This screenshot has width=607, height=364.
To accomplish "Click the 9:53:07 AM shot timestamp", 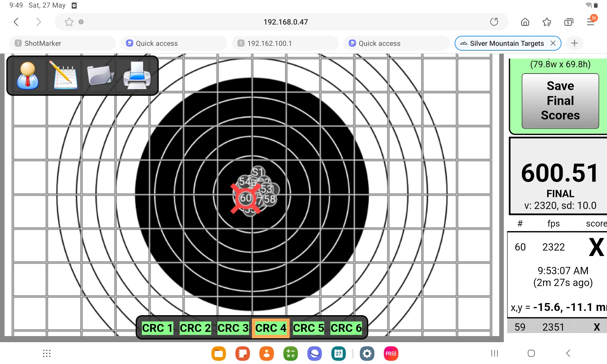I will click(563, 271).
